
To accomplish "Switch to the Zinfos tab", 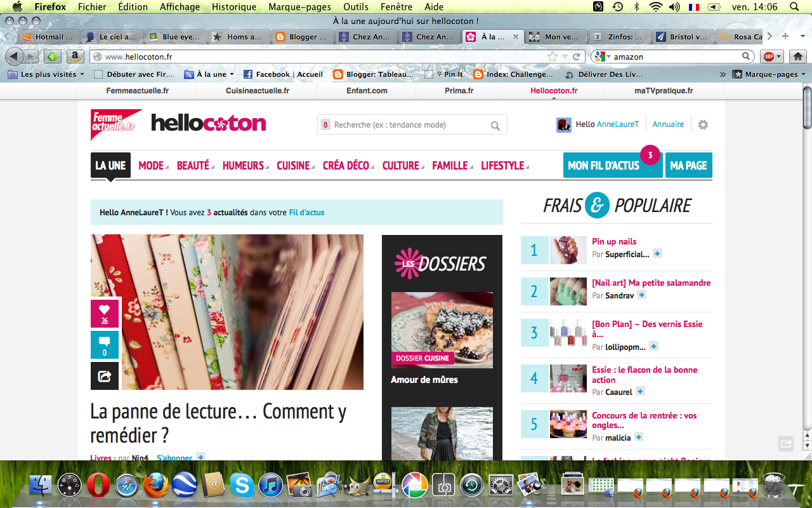I will 619,37.
